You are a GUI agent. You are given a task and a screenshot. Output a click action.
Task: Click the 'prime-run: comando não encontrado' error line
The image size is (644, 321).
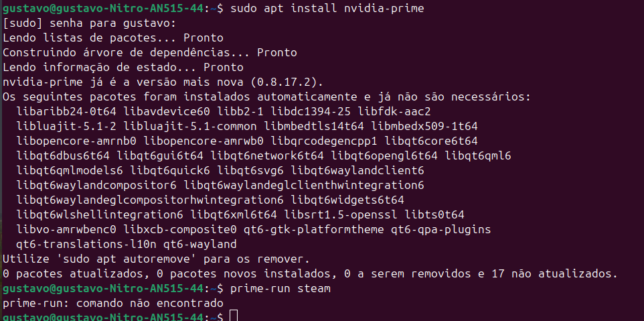[112, 303]
